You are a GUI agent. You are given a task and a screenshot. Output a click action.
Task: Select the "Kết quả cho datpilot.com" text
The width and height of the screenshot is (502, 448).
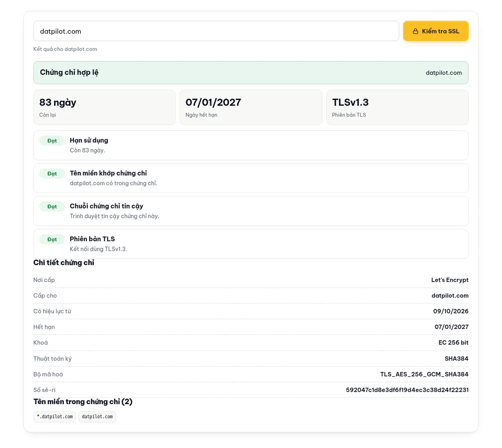coord(65,49)
